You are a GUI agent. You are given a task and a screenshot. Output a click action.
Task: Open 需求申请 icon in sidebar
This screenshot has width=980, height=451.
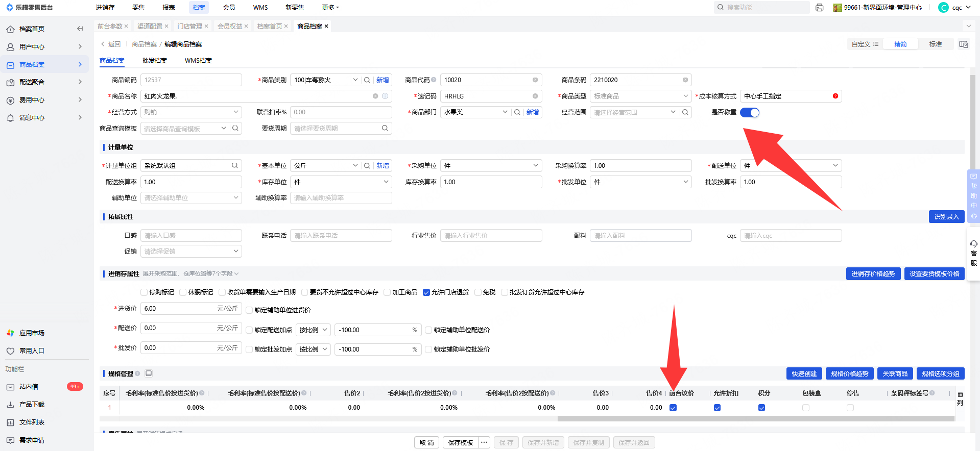tap(10, 440)
